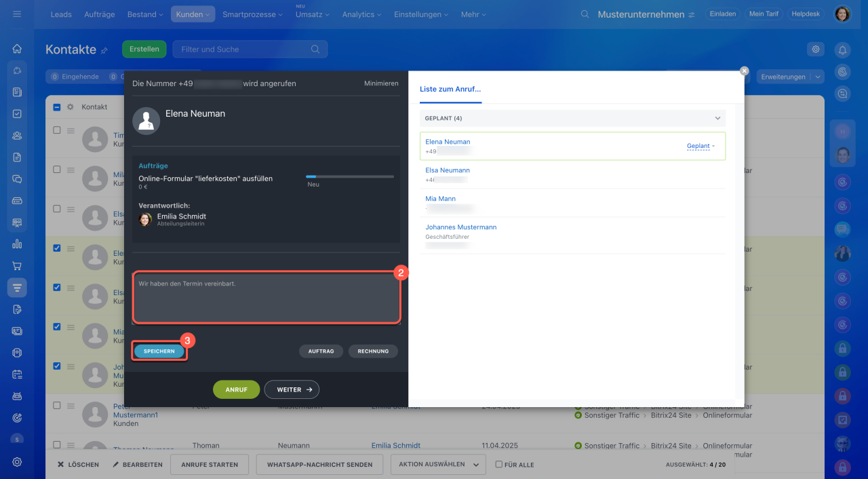This screenshot has height=479, width=868.
Task: Open the bar chart analytics sidebar icon
Action: [x=17, y=244]
